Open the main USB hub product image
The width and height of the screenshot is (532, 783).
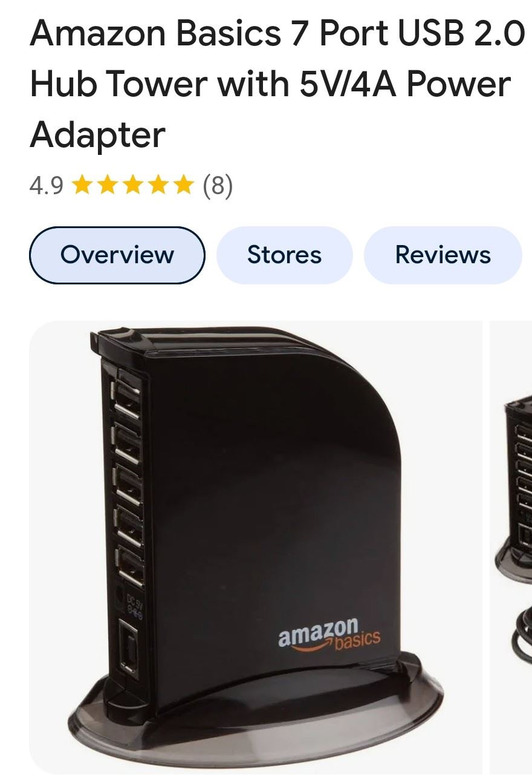[256, 547]
